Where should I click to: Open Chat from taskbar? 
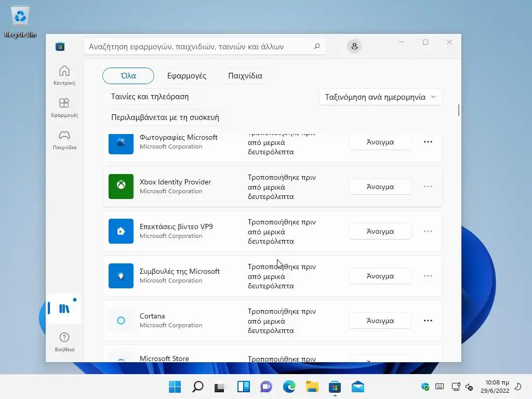coord(267,387)
